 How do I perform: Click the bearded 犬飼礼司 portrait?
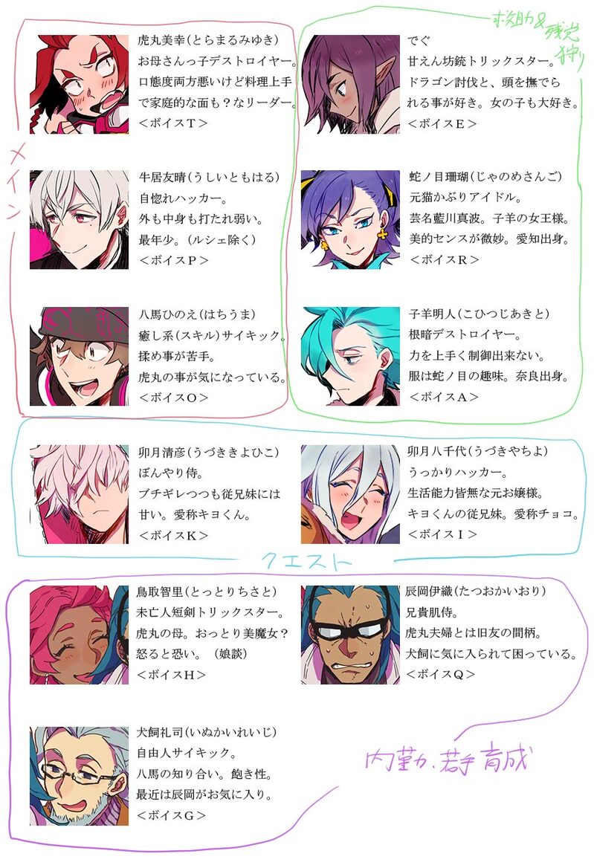(79, 776)
